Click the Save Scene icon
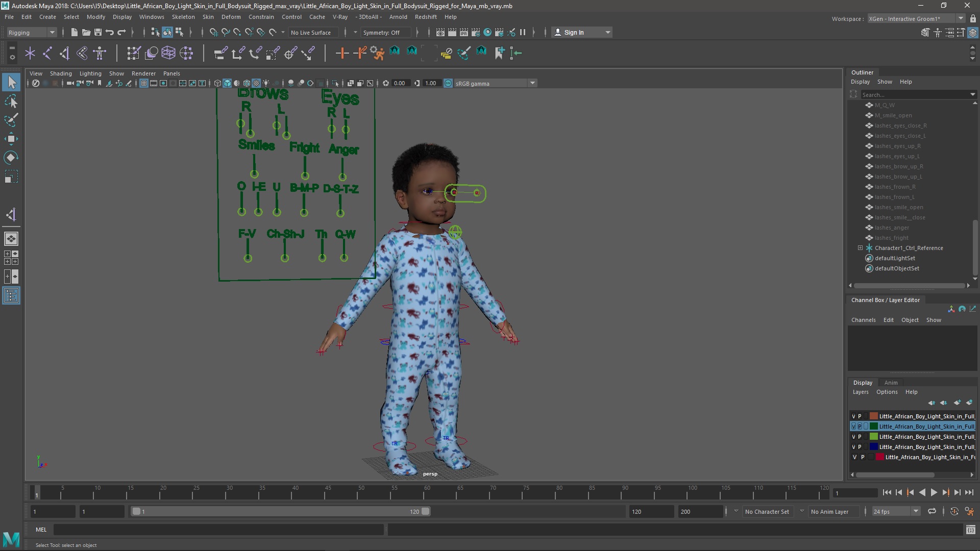Viewport: 980px width, 551px height. click(97, 32)
